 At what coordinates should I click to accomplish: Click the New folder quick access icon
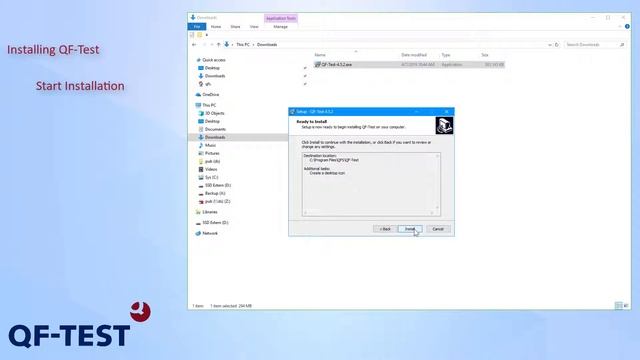click(200, 35)
